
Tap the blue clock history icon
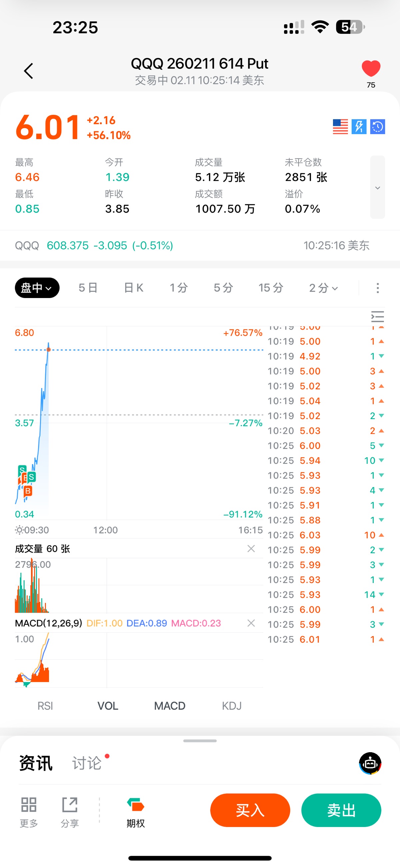click(377, 127)
